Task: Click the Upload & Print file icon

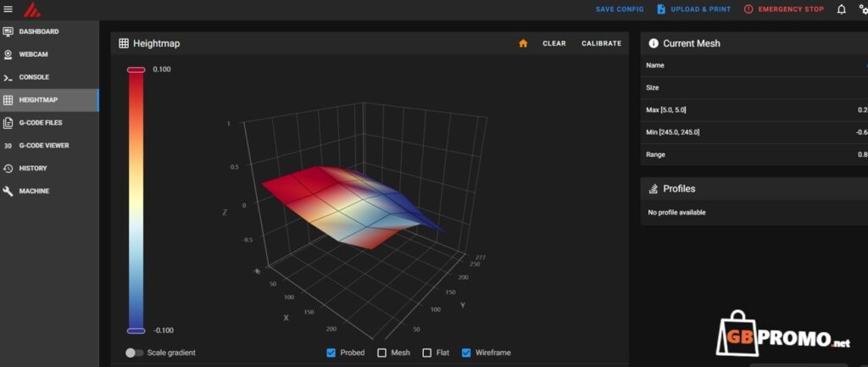Action: pos(661,9)
